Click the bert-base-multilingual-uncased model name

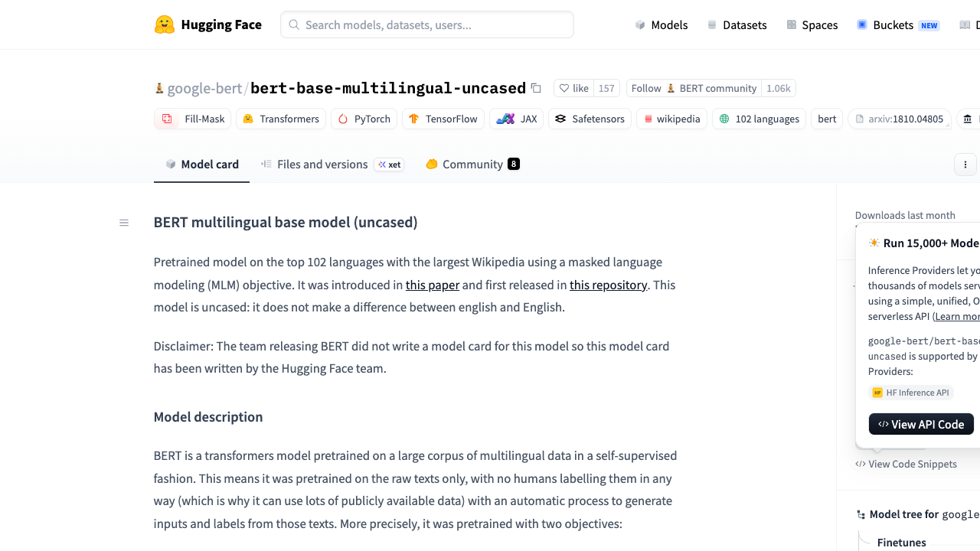(388, 88)
